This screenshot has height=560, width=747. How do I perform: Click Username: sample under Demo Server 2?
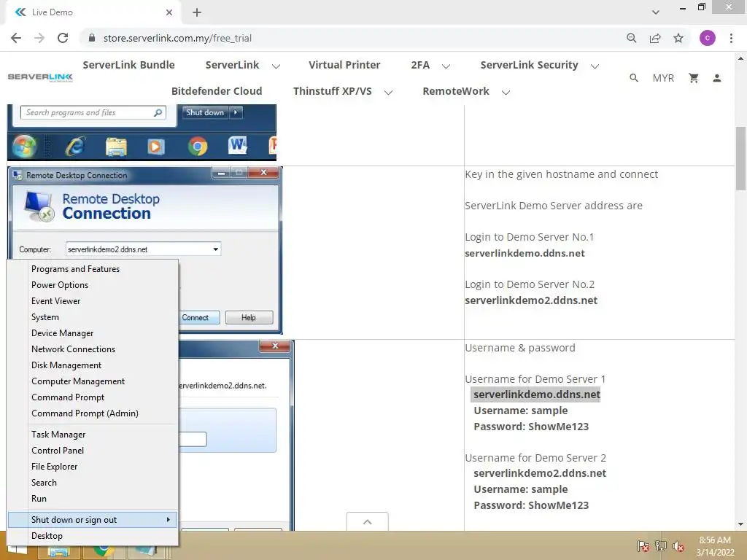pos(521,489)
